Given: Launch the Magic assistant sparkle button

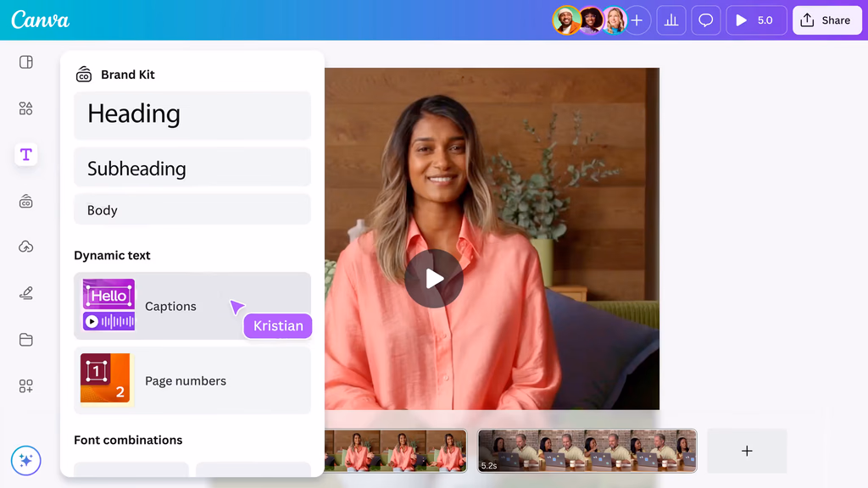Looking at the screenshot, I should coord(25,461).
